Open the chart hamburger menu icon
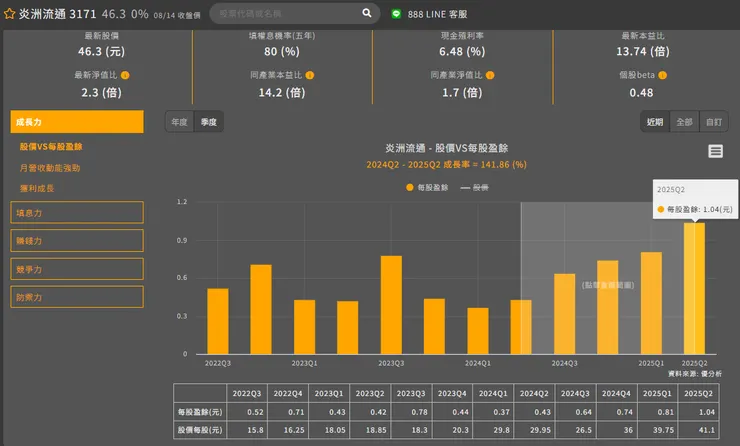Viewport: 740px width, 446px height. (x=715, y=151)
